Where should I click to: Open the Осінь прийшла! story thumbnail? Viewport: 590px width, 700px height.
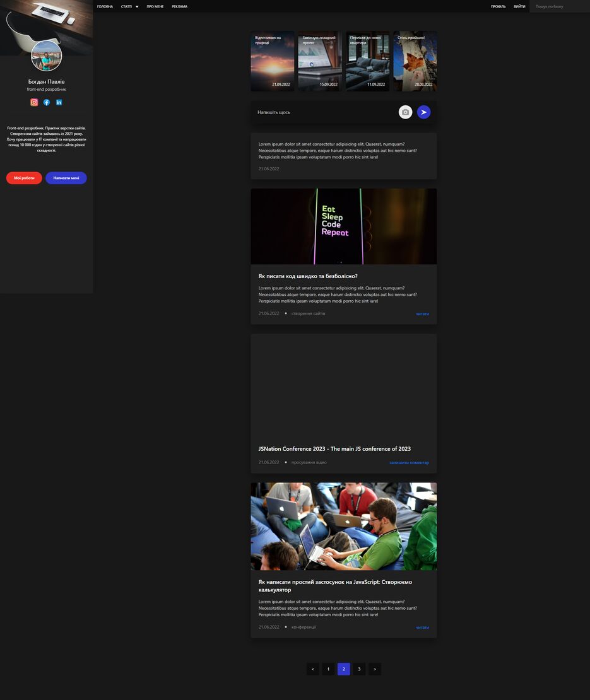[414, 61]
